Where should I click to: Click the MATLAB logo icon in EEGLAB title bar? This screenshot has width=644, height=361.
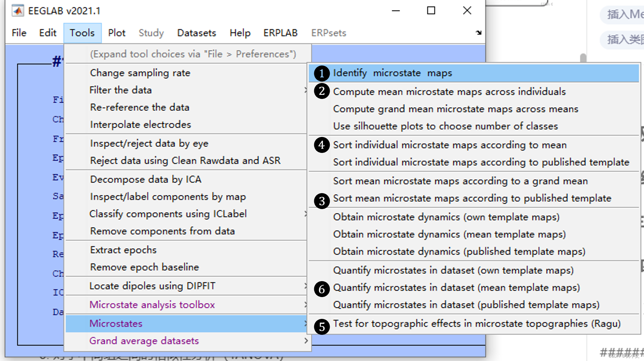click(18, 11)
